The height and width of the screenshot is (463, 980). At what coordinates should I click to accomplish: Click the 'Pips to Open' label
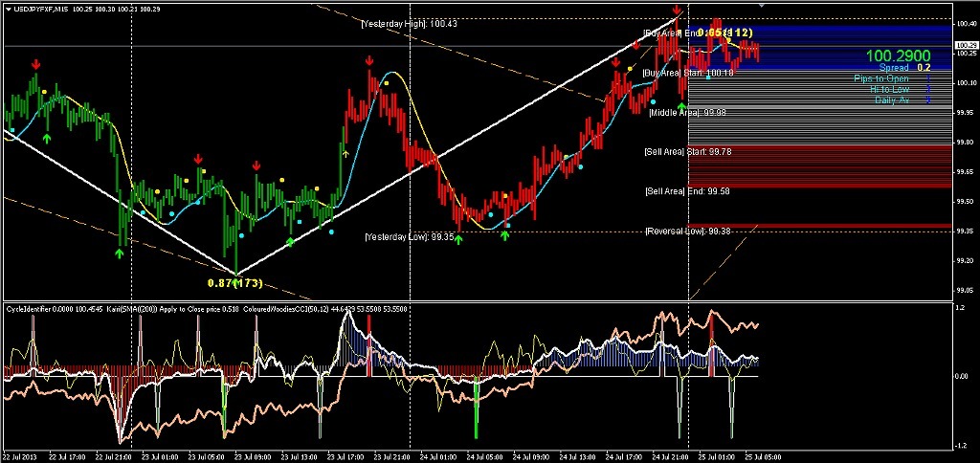click(x=881, y=78)
